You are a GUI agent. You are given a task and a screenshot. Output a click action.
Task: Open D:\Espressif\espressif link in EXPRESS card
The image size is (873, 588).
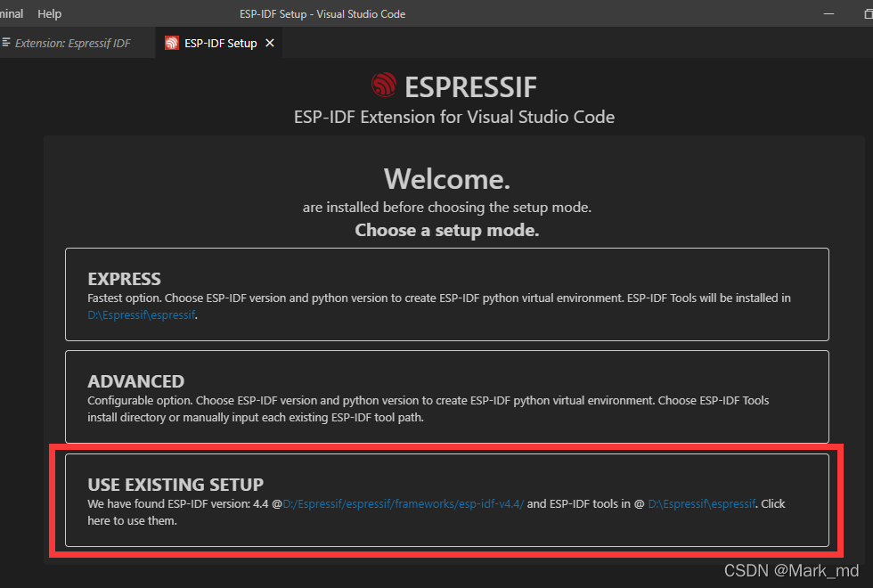pyautogui.click(x=142, y=315)
